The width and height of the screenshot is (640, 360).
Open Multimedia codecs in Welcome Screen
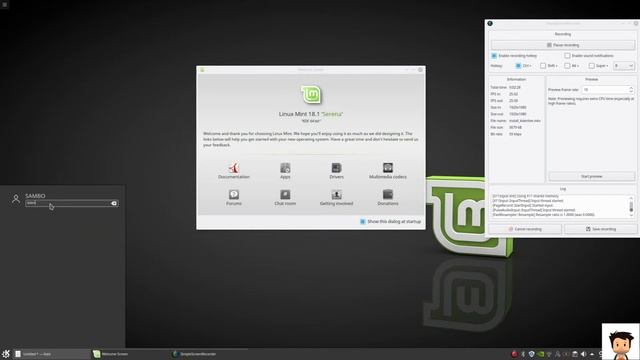(388, 171)
